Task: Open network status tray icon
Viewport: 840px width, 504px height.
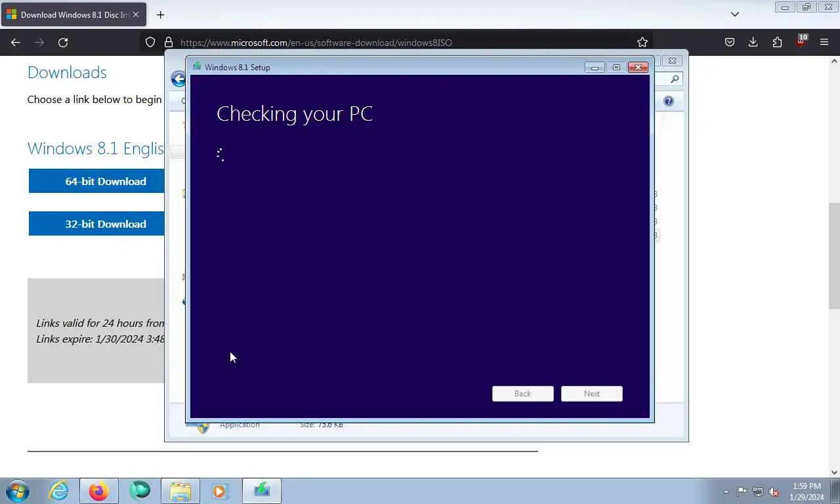Action: (758, 492)
